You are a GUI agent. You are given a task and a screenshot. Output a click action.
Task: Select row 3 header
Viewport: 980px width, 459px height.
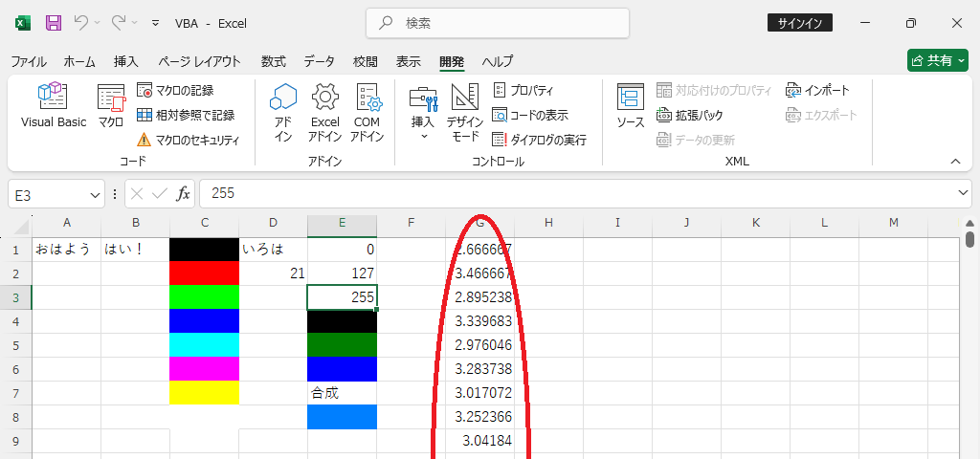click(x=15, y=297)
